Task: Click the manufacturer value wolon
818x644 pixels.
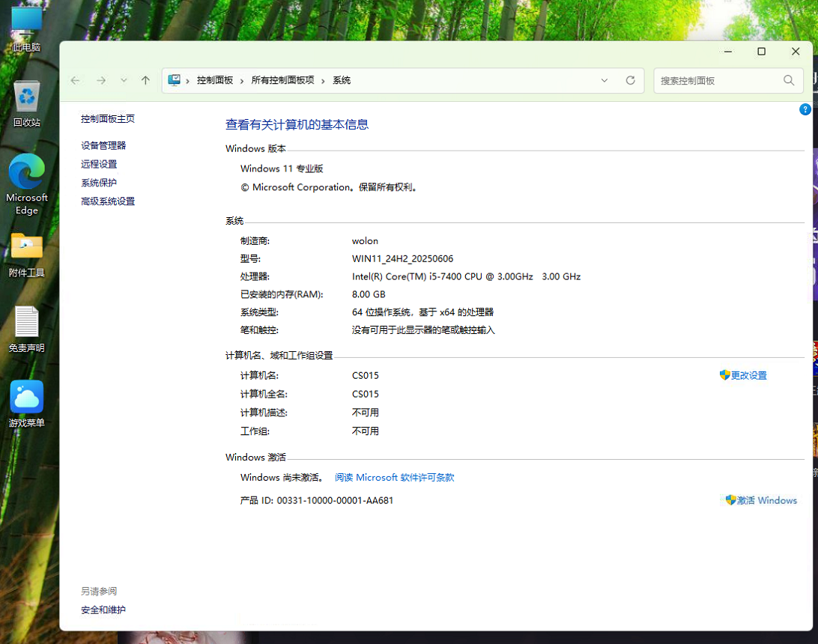Action: pos(366,241)
